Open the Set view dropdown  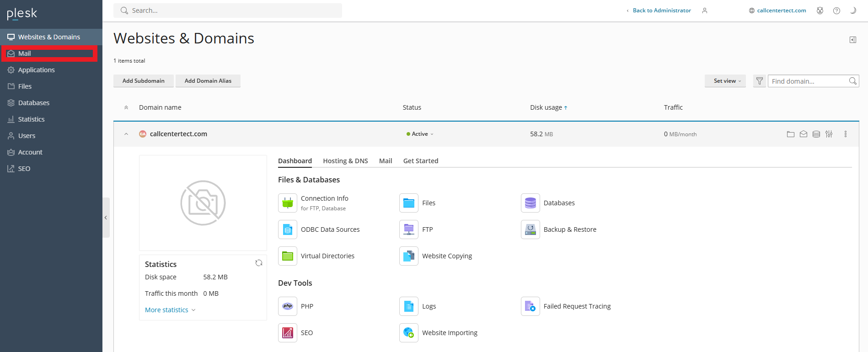[725, 81]
